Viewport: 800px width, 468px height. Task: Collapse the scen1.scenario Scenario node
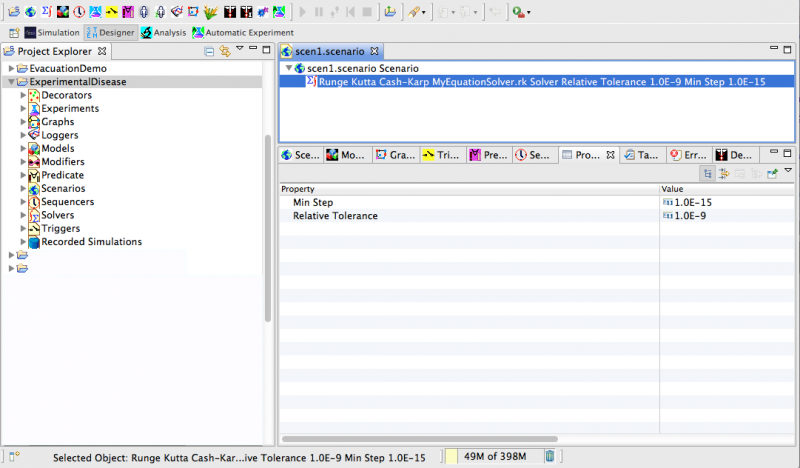pos(289,68)
